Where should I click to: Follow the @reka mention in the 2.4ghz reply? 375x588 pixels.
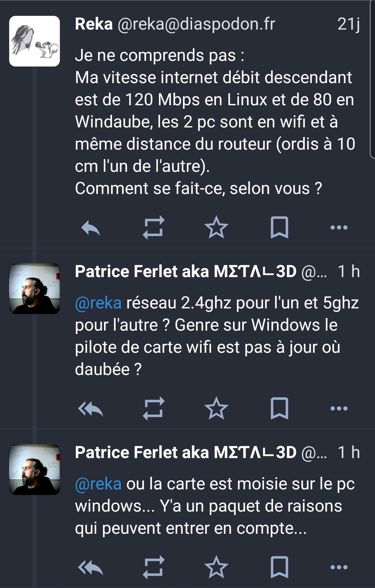tap(98, 303)
